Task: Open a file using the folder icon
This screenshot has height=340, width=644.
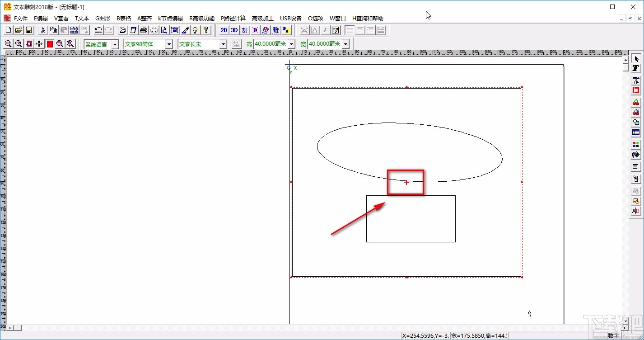Action: point(19,30)
